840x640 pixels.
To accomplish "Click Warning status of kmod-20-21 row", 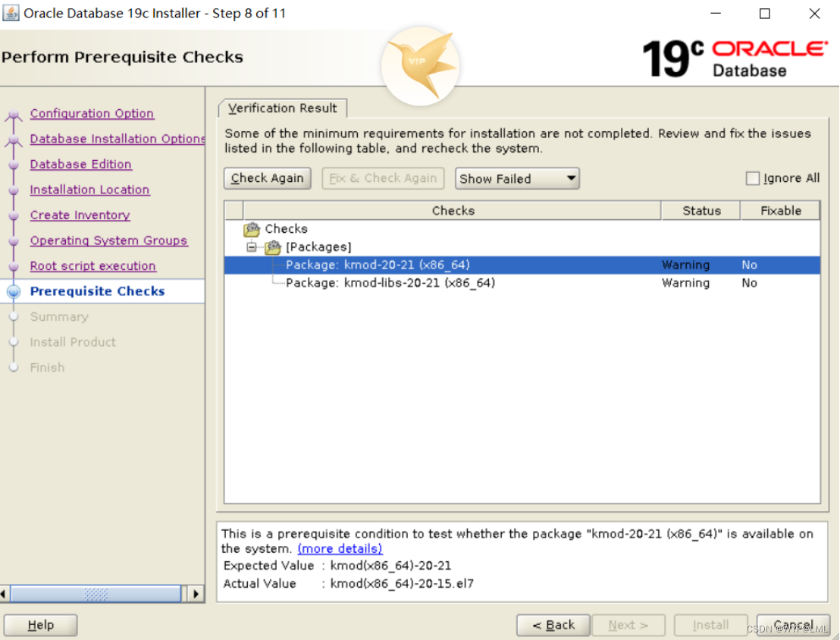I will [x=685, y=265].
